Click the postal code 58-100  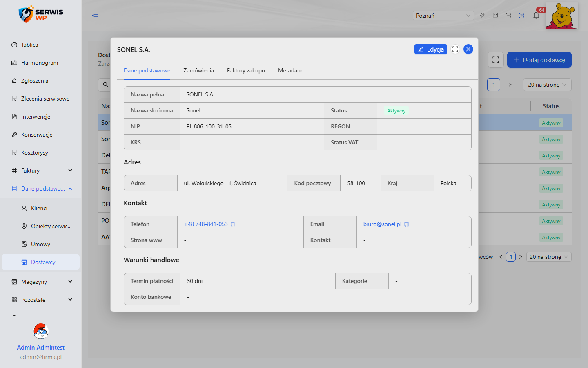(x=356, y=183)
